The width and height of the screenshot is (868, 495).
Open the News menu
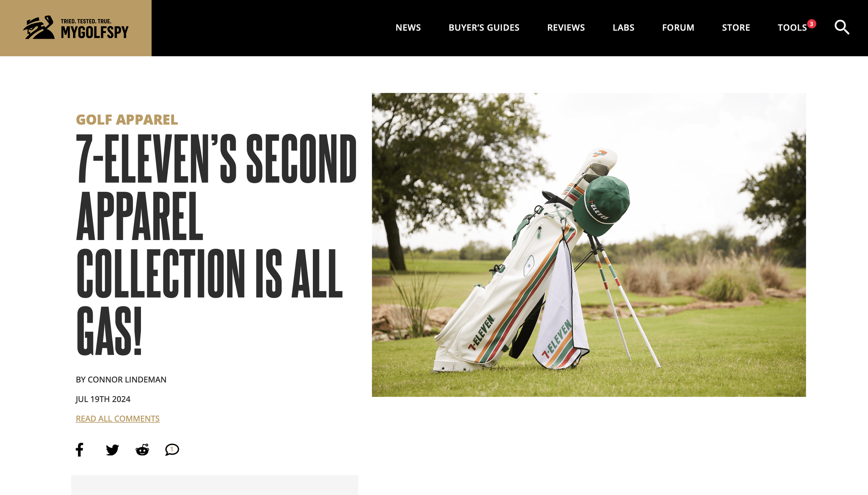tap(408, 27)
